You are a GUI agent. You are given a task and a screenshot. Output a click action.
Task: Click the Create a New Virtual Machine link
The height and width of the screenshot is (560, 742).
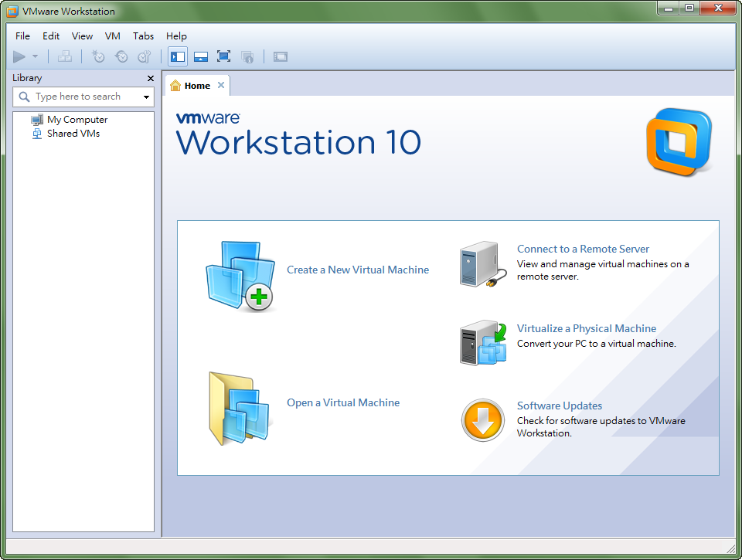pos(358,270)
